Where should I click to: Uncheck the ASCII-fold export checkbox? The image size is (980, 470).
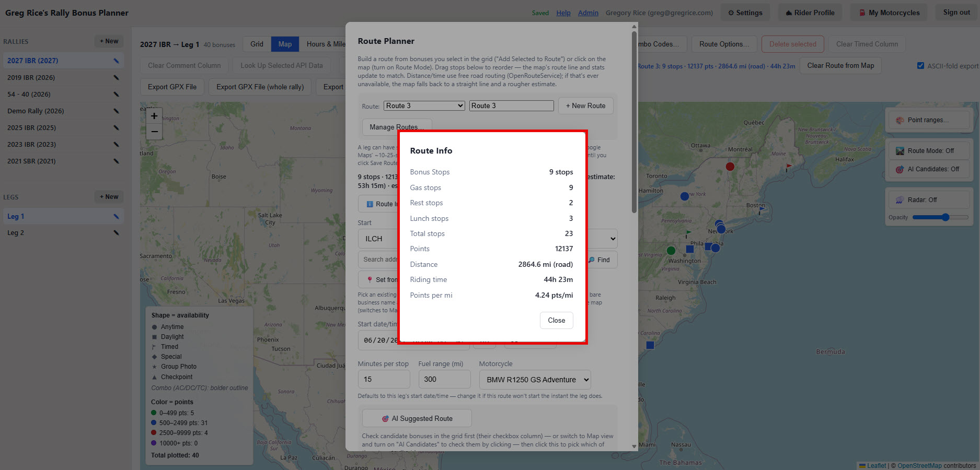[x=920, y=66]
